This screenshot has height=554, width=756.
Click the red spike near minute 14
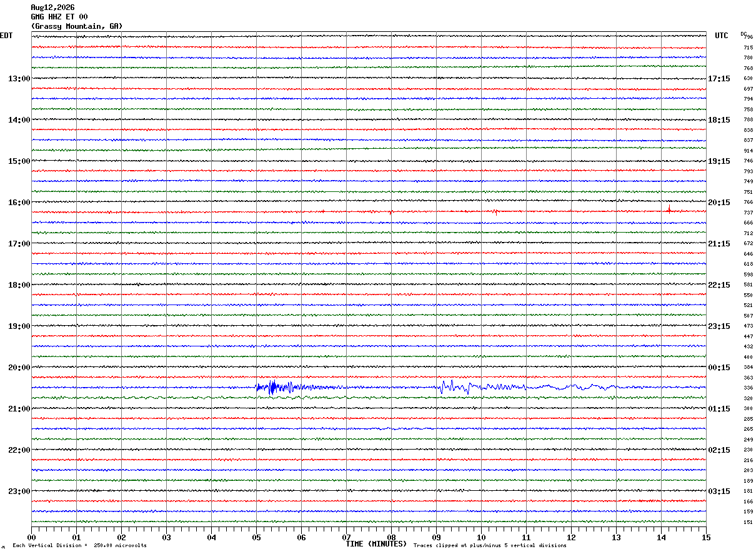pos(669,209)
